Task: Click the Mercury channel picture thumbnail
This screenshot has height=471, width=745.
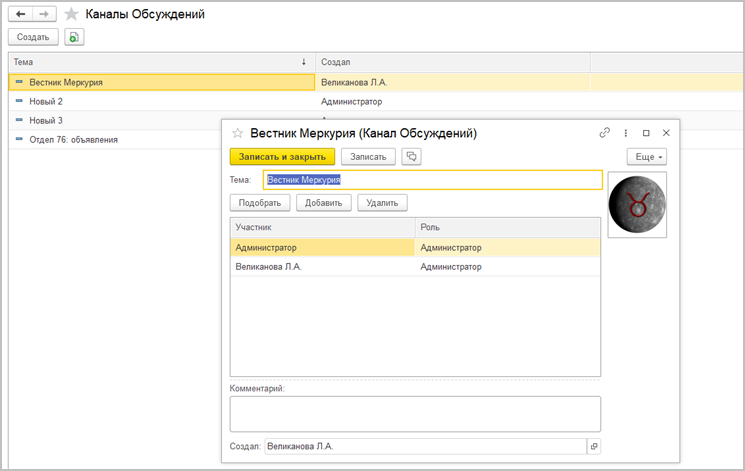Action: 637,204
